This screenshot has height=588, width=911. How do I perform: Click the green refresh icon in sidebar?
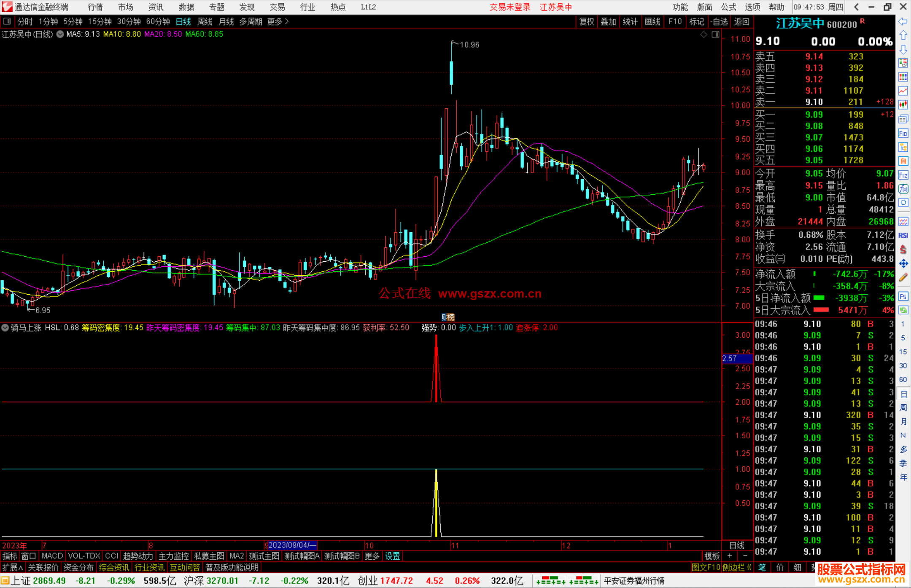(x=903, y=310)
